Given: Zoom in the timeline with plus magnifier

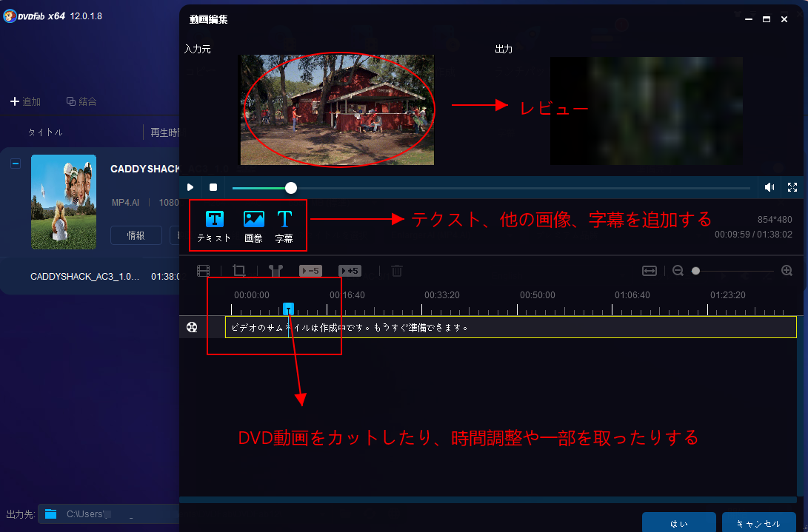Looking at the screenshot, I should click(787, 271).
